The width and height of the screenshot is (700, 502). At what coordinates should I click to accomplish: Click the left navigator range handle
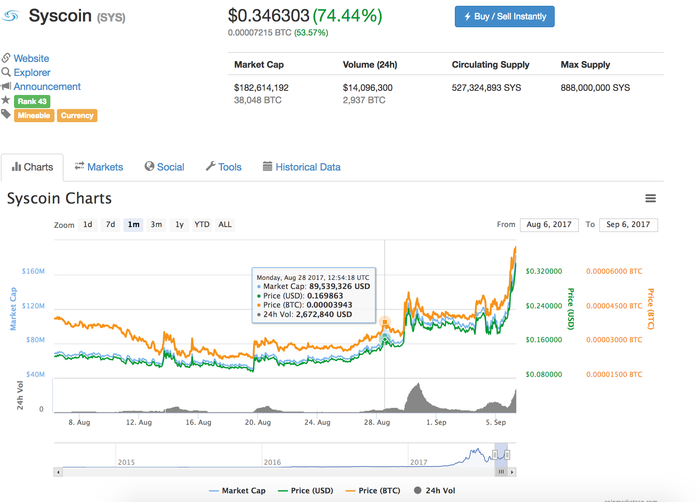(495, 455)
